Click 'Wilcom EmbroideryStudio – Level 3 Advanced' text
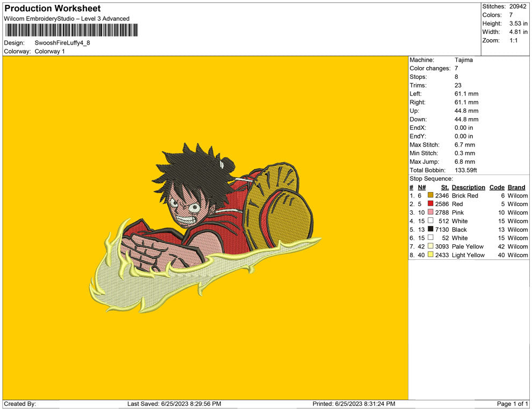Screen dimensions: 532x409 (x=67, y=19)
